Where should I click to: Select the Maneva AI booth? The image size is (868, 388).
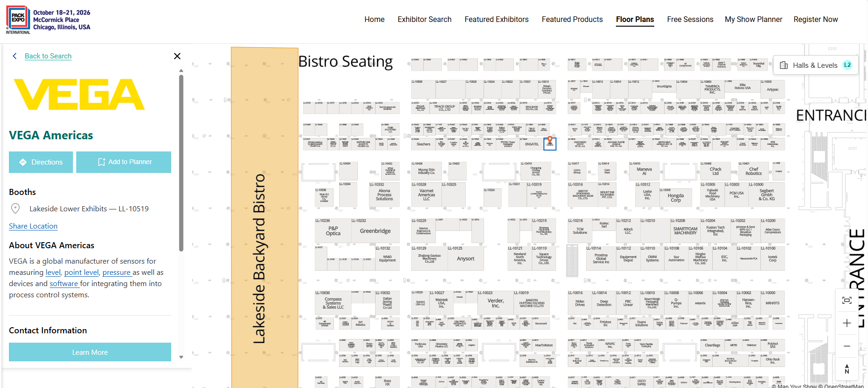pyautogui.click(x=644, y=171)
